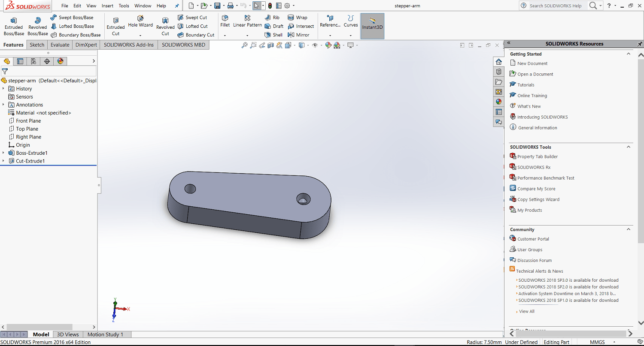Viewport: 644px width, 346px height.
Task: Choose the Lofted Boss/Base tool
Action: click(x=72, y=26)
